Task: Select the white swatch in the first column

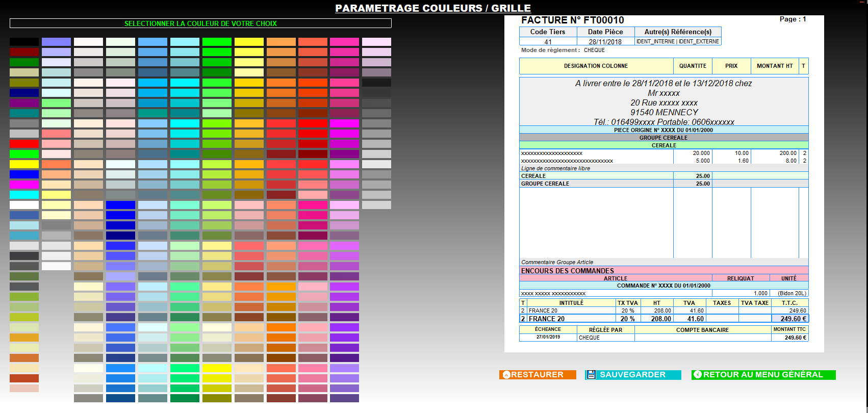Action: point(24,205)
